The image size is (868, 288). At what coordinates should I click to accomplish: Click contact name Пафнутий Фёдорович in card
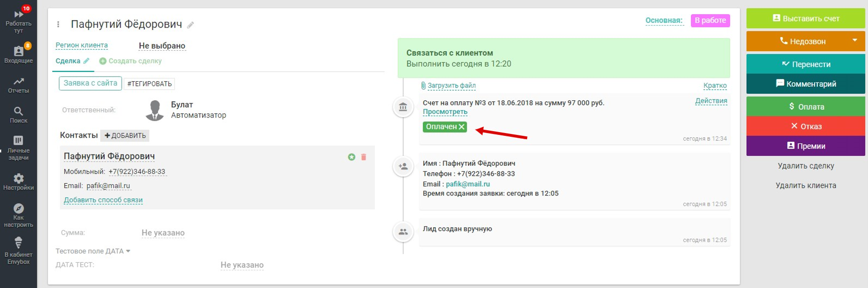tap(109, 156)
